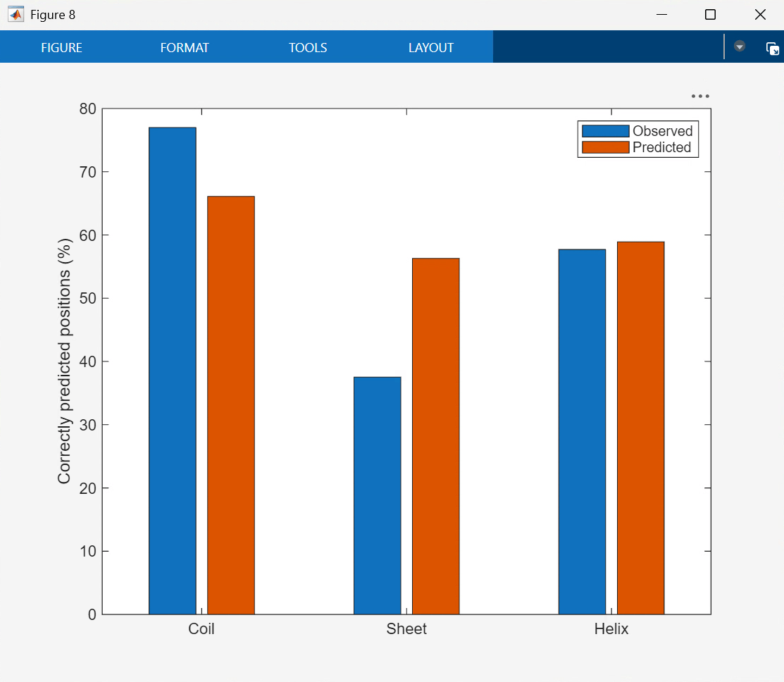This screenshot has height=682, width=784.
Task: Open the FORMAT tab
Action: point(185,48)
